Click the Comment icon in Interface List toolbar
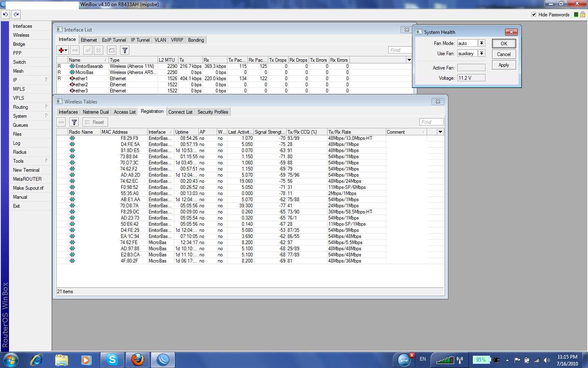588x368 pixels. 111,50
